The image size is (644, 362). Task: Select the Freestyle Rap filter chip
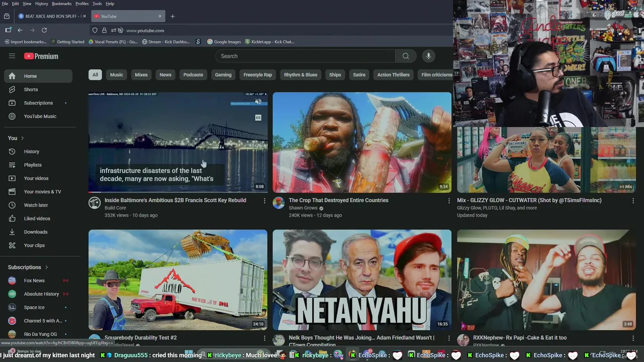point(258,75)
